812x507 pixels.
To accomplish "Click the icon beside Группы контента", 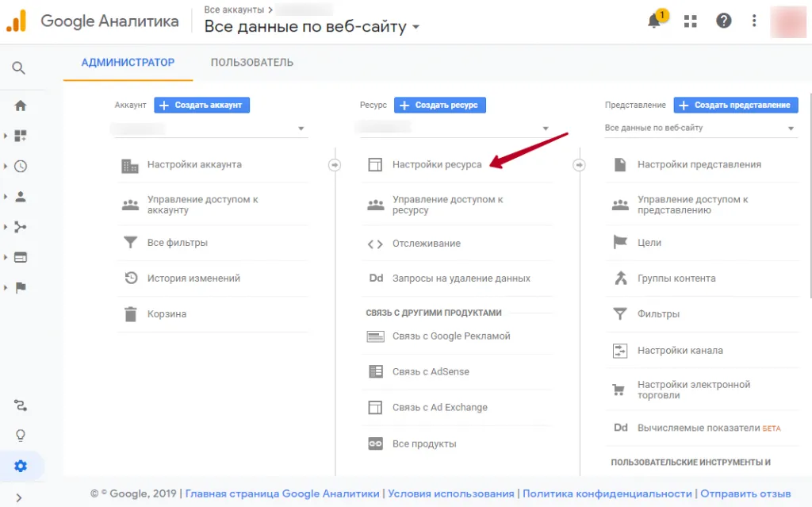I will (x=620, y=278).
